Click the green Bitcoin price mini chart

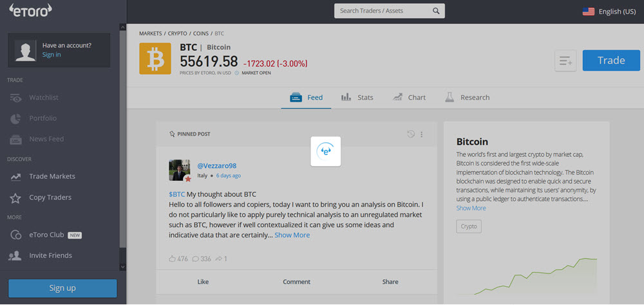[x=527, y=277]
